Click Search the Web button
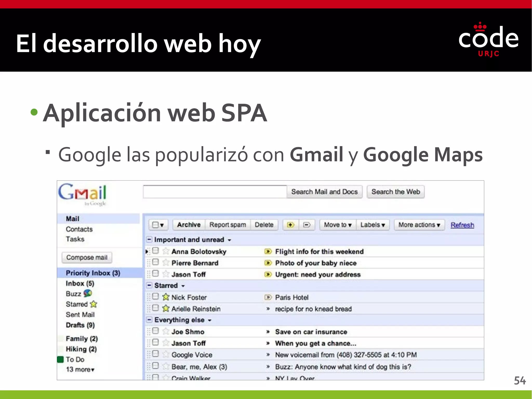Image resolution: width=532 pixels, height=399 pixels. tap(396, 192)
